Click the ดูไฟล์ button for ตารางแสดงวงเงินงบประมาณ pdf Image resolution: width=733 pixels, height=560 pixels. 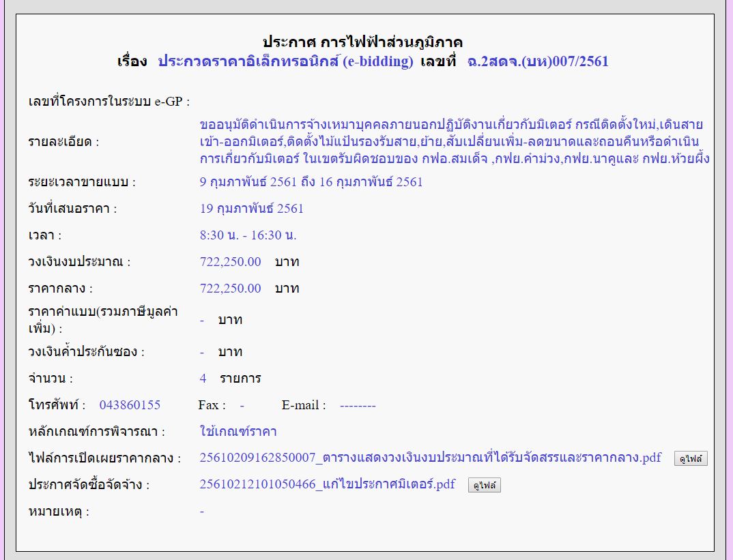point(691,458)
